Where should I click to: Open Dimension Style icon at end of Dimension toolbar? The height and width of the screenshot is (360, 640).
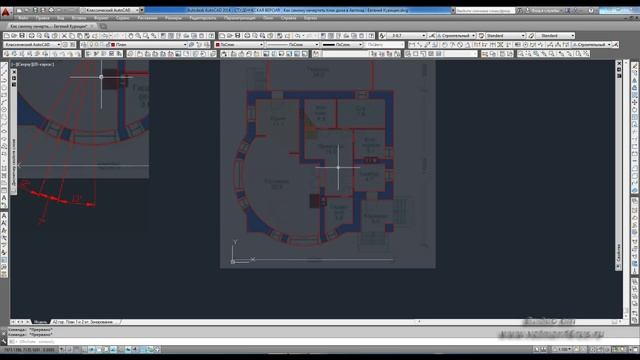coord(616,44)
